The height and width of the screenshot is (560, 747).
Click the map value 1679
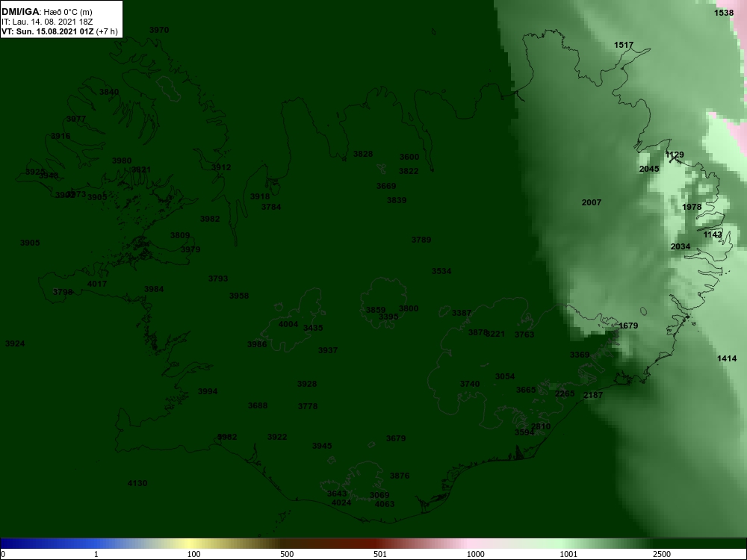[x=628, y=326]
